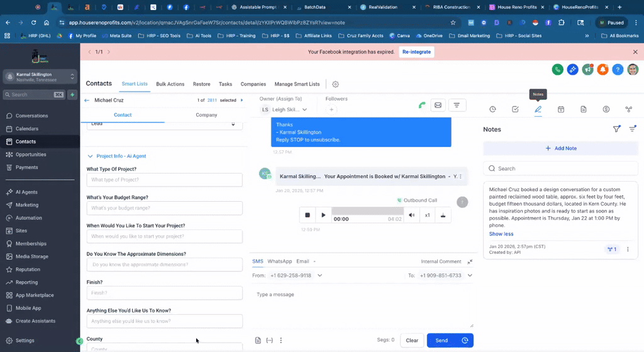
Task: Open the To number dropdown
Action: pos(470,275)
